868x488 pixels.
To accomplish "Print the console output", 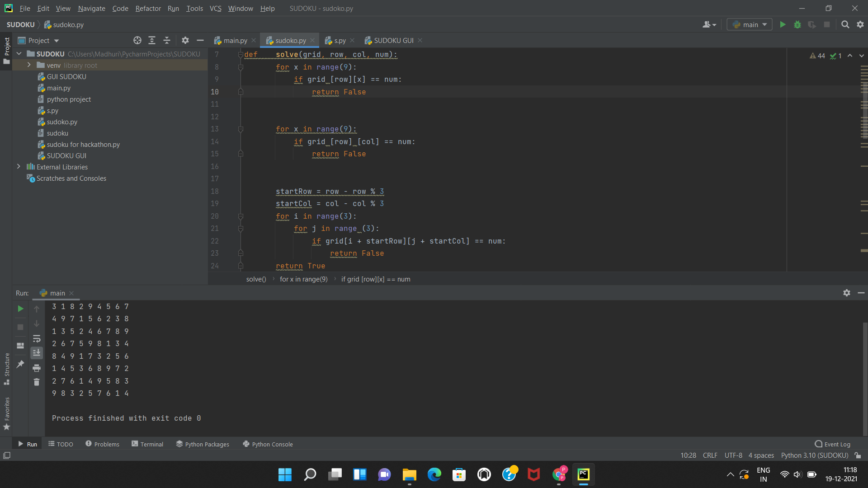I will coord(37,368).
